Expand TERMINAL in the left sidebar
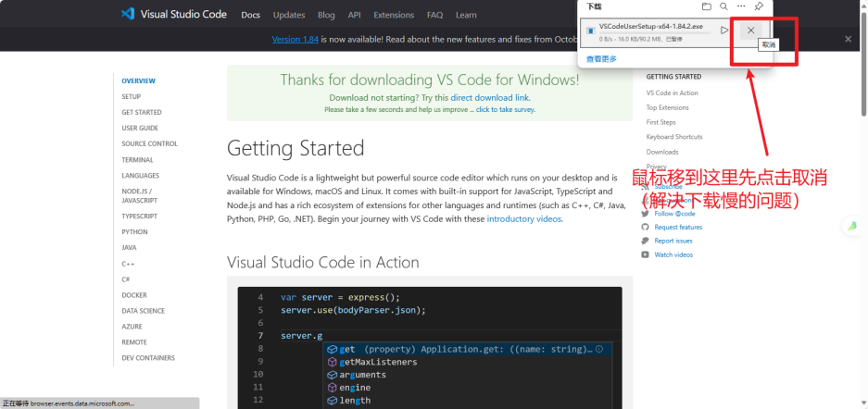Image resolution: width=868 pixels, height=409 pixels. pyautogui.click(x=138, y=160)
